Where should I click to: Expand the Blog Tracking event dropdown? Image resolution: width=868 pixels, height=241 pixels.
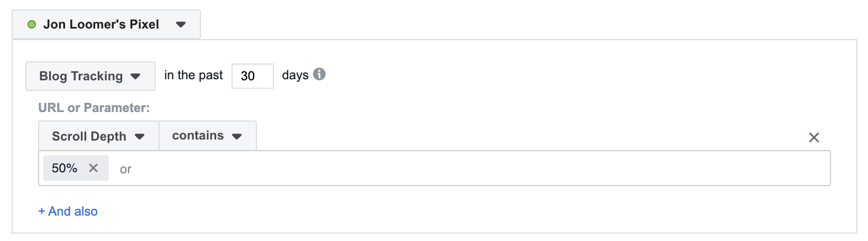coord(90,76)
